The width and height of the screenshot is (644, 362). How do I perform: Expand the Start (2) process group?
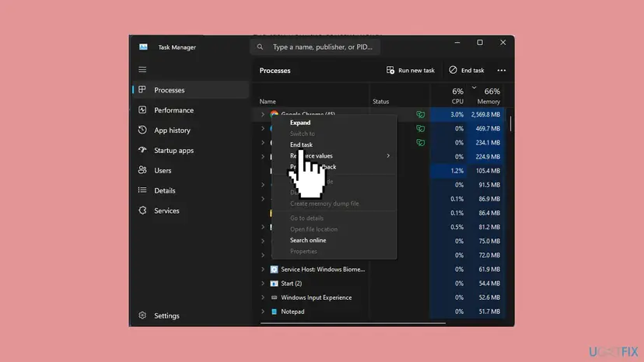point(263,284)
